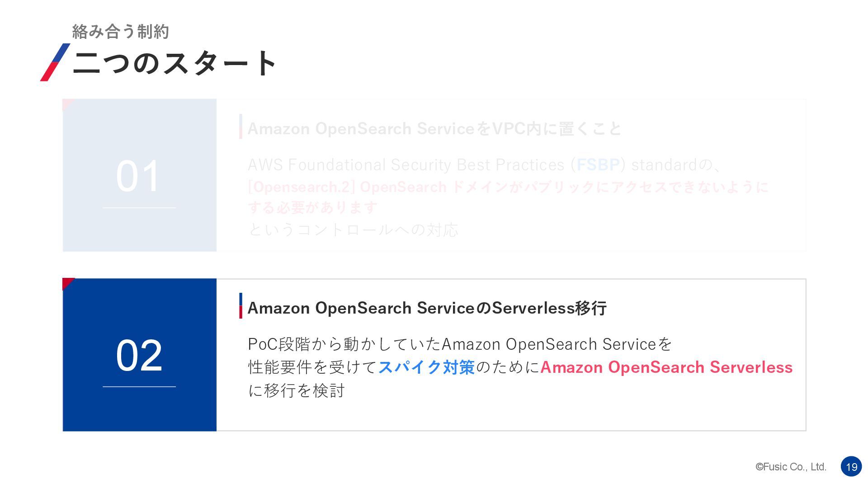Click the faded corner triangle on card 01
Image resolution: width=868 pixels, height=488 pixels.
point(67,104)
